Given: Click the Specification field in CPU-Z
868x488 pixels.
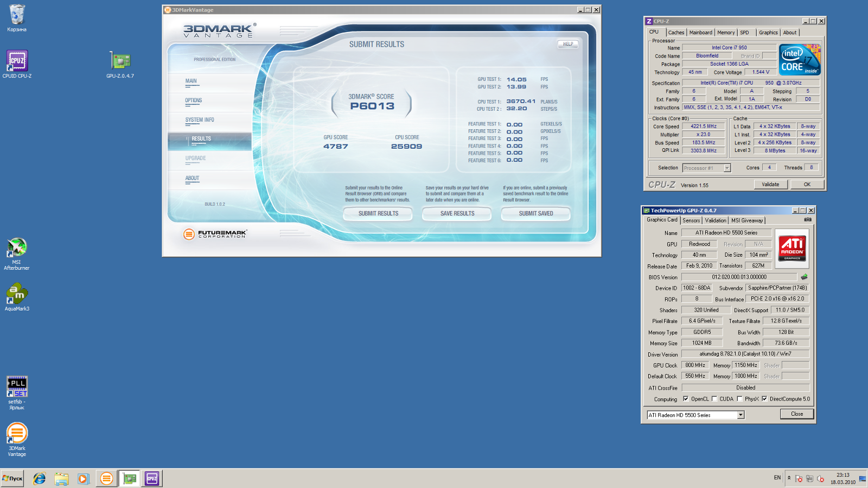Looking at the screenshot, I should pyautogui.click(x=751, y=83).
